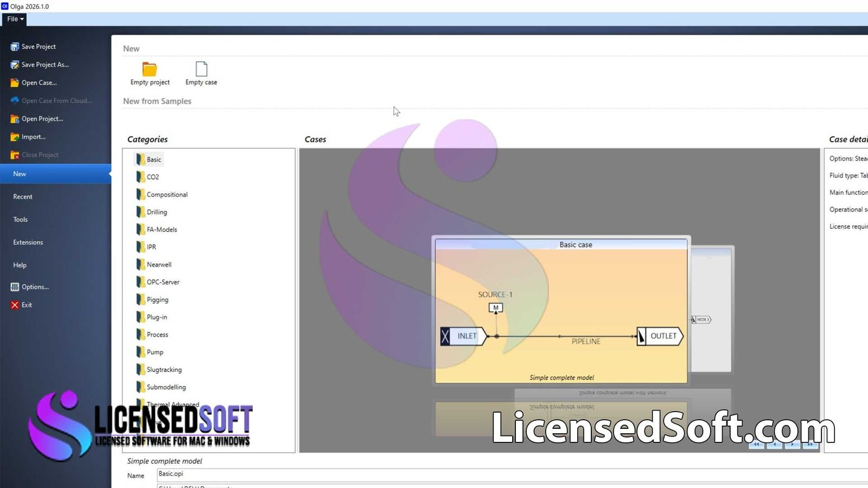Click the Save Project icon
The image size is (868, 488).
[14, 46]
